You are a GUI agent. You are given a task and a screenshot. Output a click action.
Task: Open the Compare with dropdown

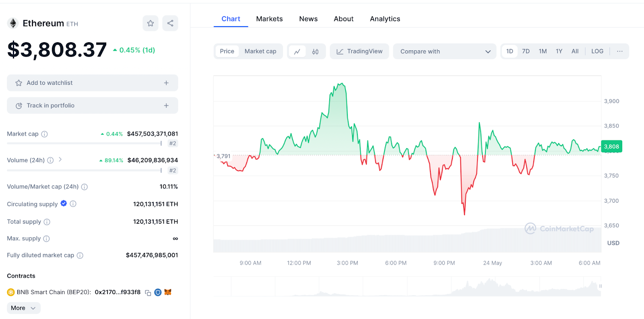[445, 51]
